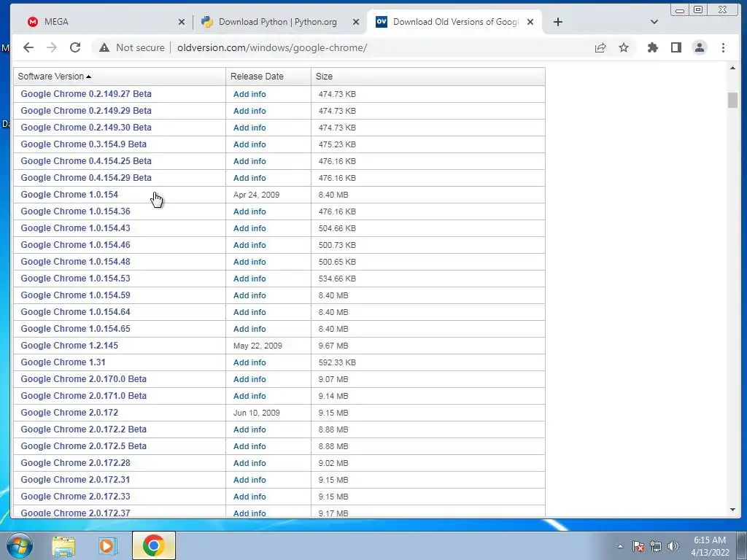Select Download Old Versions of Google tab

point(454,22)
